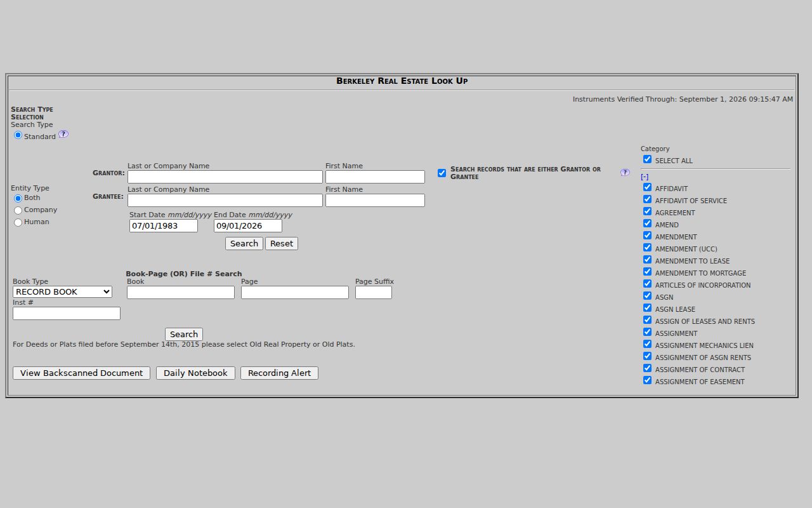Open help icon beside Grantor or Grantee option

[x=625, y=172]
